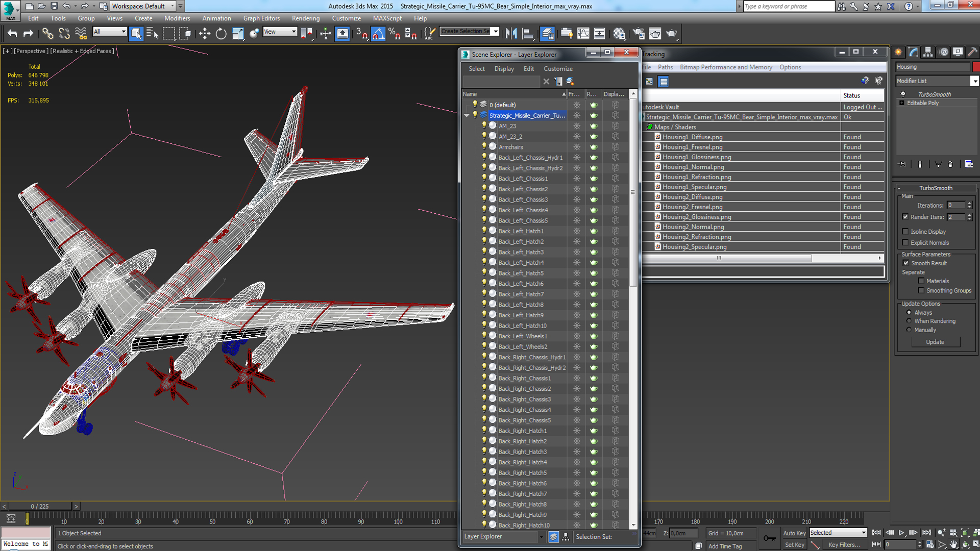Clear Scene Explorer search filter
This screenshot has height=551, width=980.
546,82
